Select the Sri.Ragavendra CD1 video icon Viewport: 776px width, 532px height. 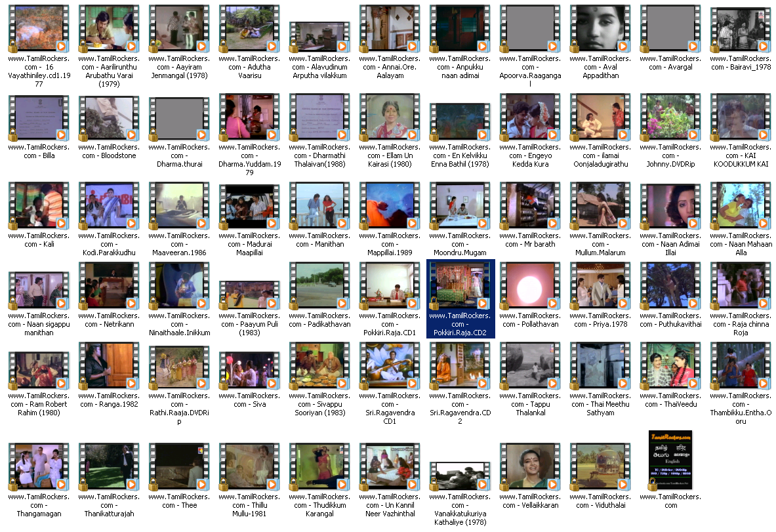coord(390,366)
